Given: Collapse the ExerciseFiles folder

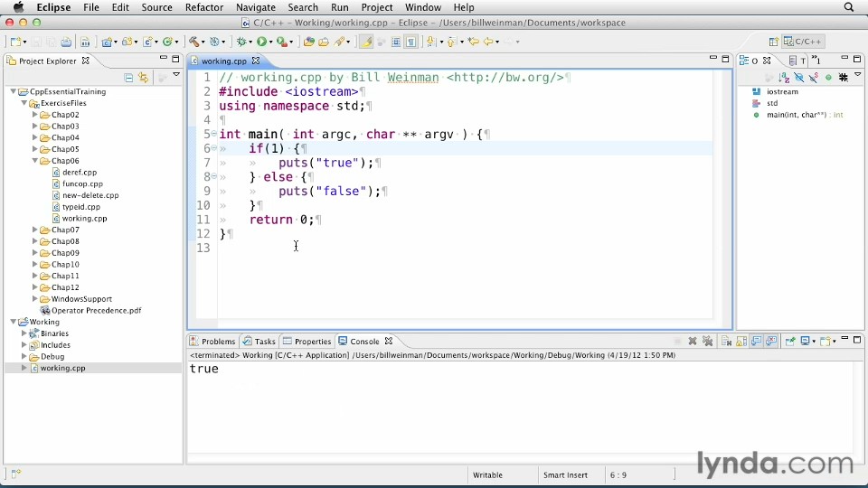Looking at the screenshot, I should click(24, 103).
